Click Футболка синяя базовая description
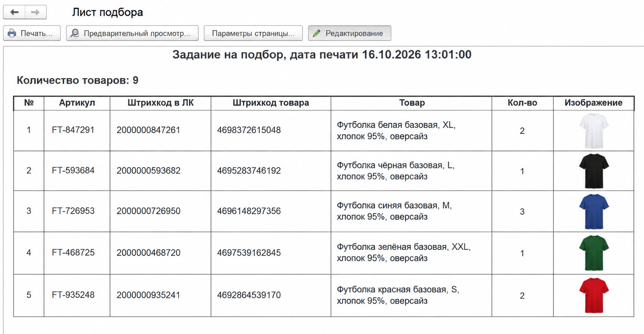Screen dimensions: 644x334 (394, 211)
